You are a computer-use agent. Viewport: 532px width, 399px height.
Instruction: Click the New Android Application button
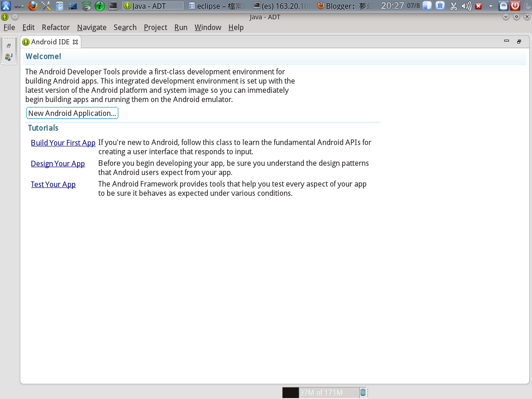click(x=72, y=113)
